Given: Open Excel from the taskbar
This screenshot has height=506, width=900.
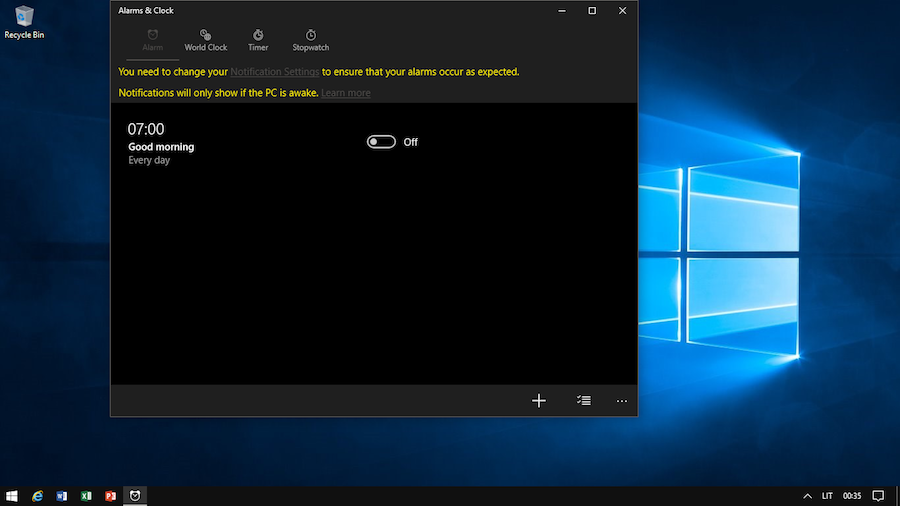Looking at the screenshot, I should tap(86, 496).
